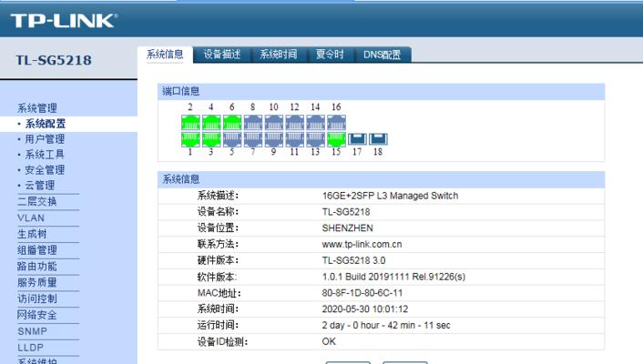Image resolution: width=643 pixels, height=364 pixels.
Task: Click the TP-LINK logo
Action: 64,21
